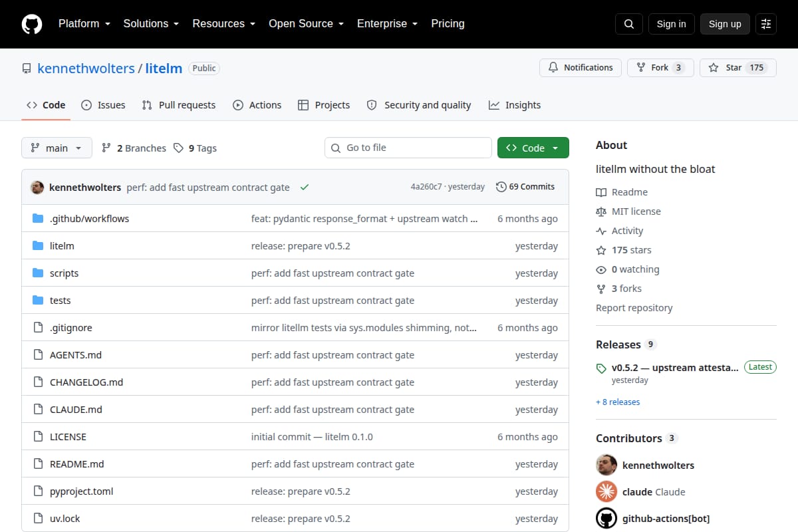The image size is (798, 532).
Task: Open the + 8 releases link
Action: coord(618,402)
